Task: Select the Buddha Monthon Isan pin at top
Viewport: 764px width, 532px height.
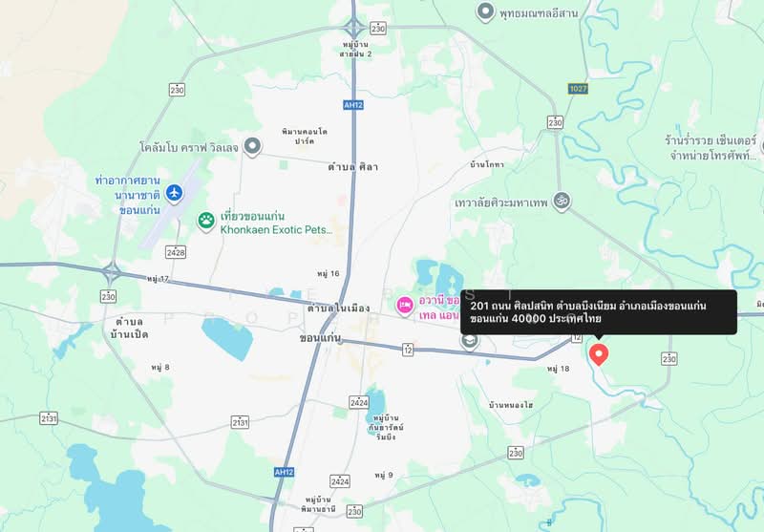Action: tap(485, 11)
